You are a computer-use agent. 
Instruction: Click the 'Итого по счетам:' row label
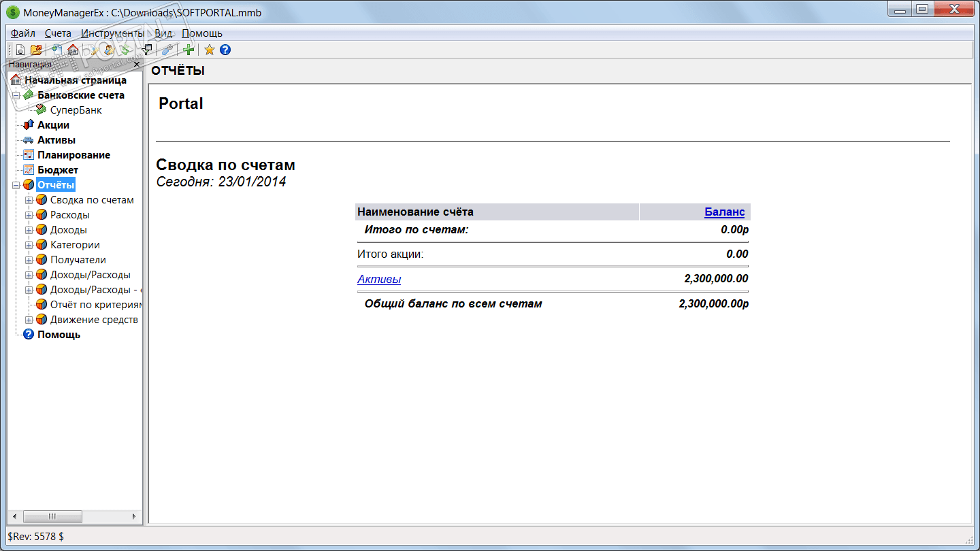pos(416,230)
